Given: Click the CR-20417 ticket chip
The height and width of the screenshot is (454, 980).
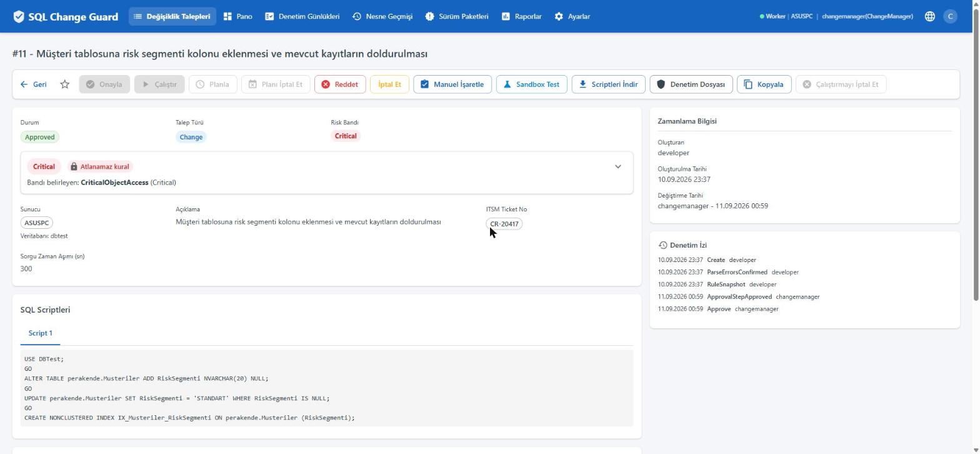Looking at the screenshot, I should (504, 224).
